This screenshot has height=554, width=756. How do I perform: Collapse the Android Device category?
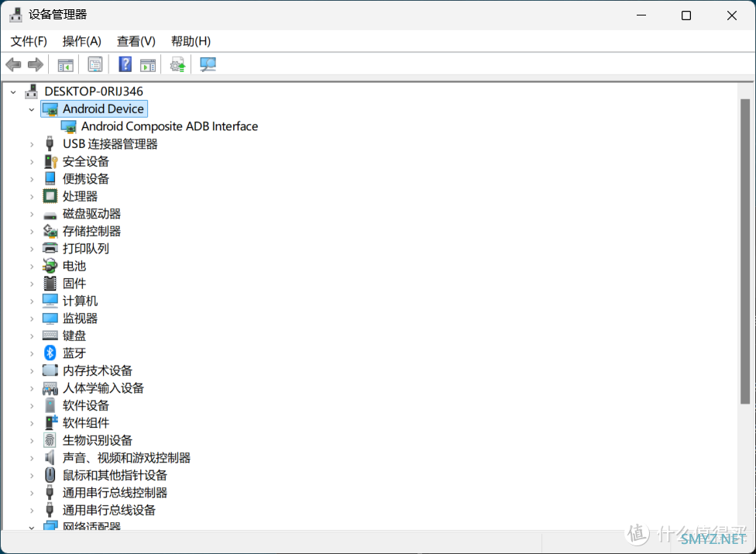point(32,109)
